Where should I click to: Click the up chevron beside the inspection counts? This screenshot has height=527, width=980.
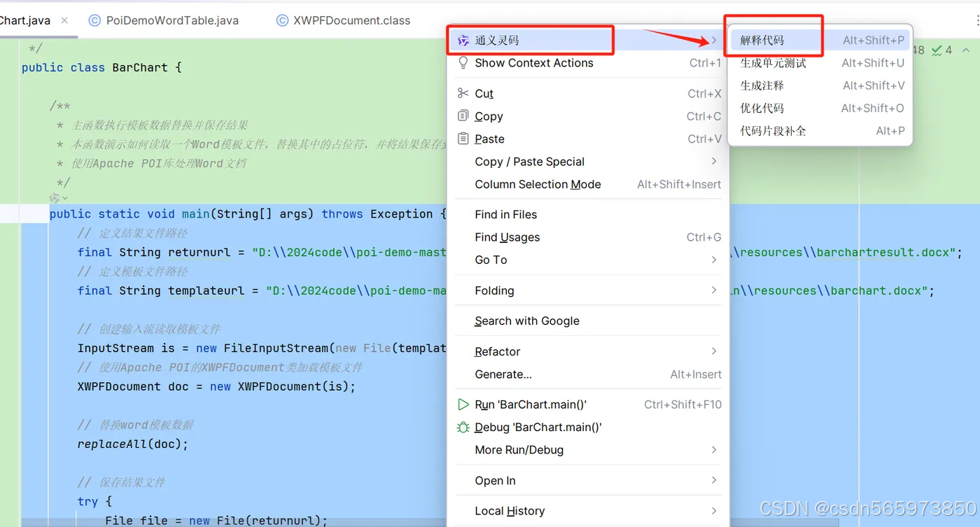coord(967,50)
